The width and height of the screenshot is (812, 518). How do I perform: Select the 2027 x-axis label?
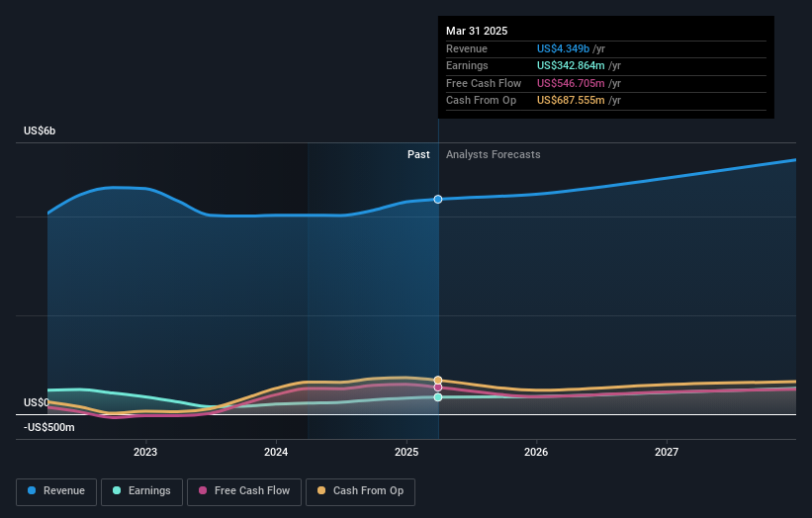[x=667, y=452]
